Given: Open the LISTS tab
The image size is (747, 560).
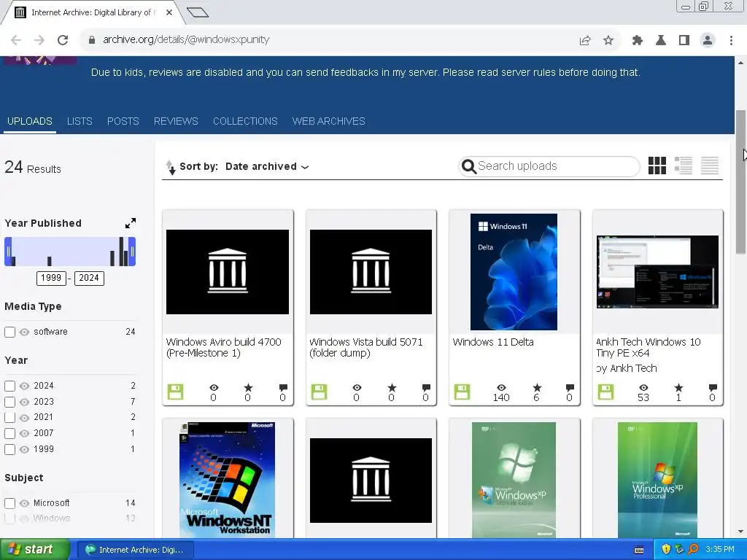Looking at the screenshot, I should 80,122.
